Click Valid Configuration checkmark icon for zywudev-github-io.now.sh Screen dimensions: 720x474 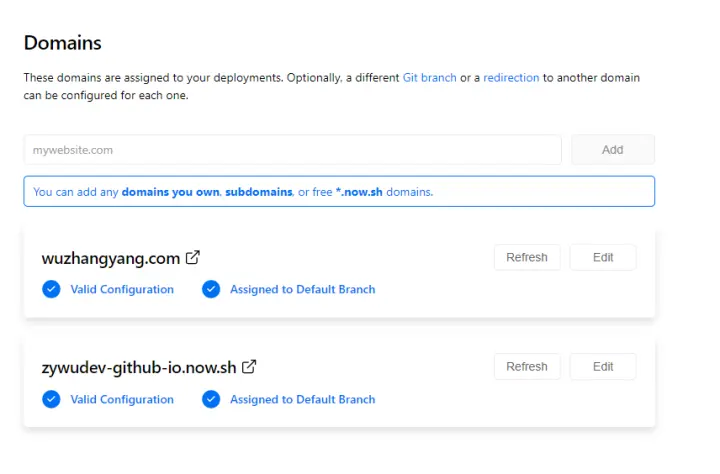click(51, 399)
